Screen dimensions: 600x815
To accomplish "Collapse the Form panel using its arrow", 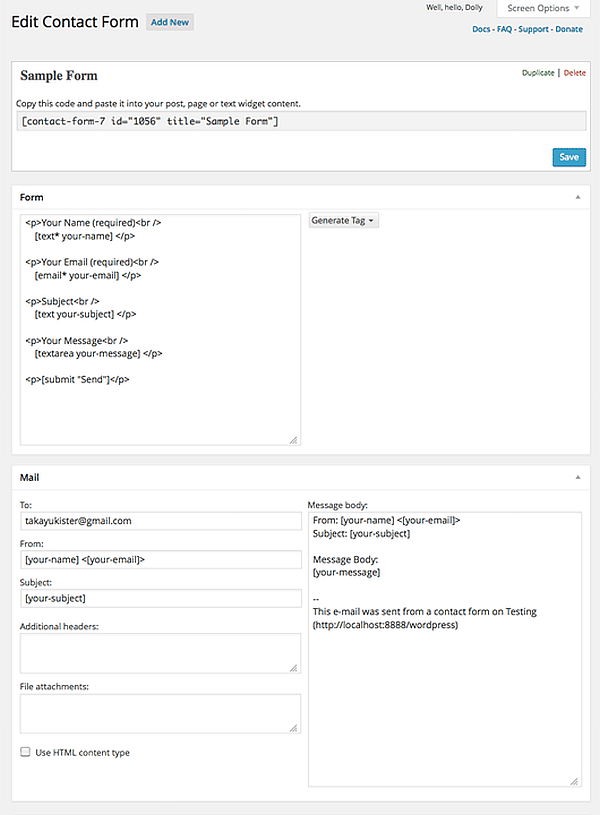I will 577,198.
